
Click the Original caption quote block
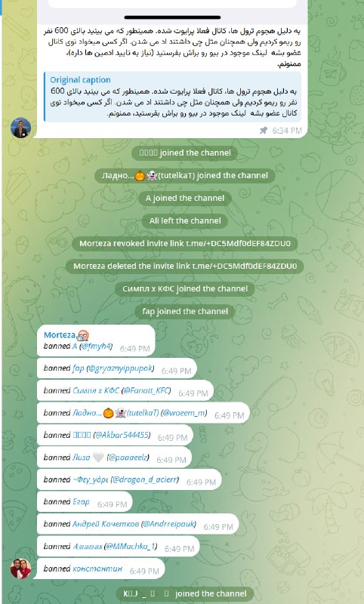[173, 97]
